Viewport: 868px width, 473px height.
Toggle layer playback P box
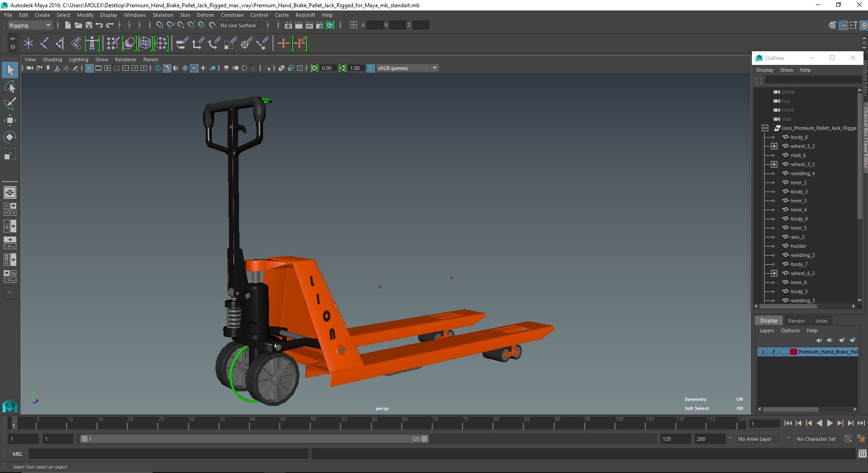tap(774, 352)
